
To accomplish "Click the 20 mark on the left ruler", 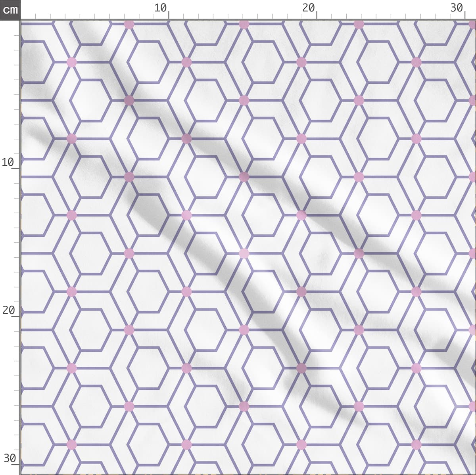I will click(x=8, y=310).
